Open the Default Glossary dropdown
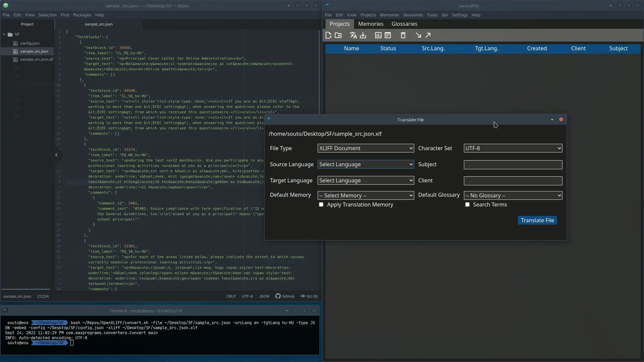644x362 pixels. [513, 195]
